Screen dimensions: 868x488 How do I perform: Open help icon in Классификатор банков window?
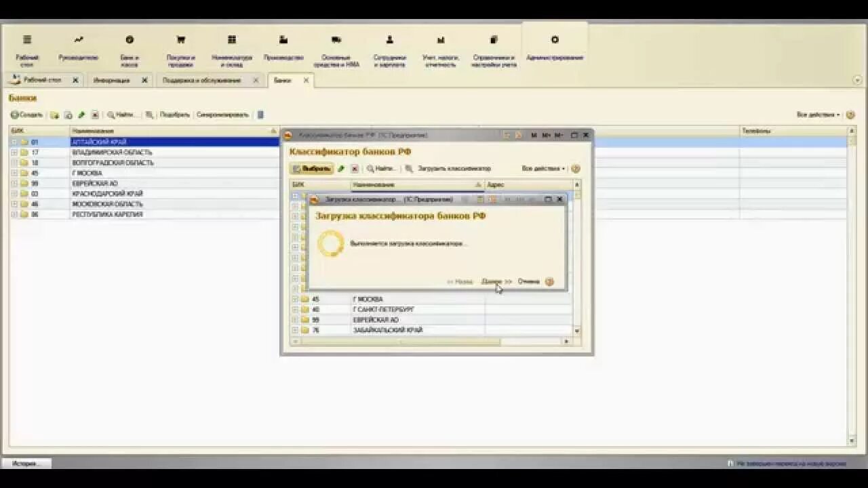(x=576, y=169)
